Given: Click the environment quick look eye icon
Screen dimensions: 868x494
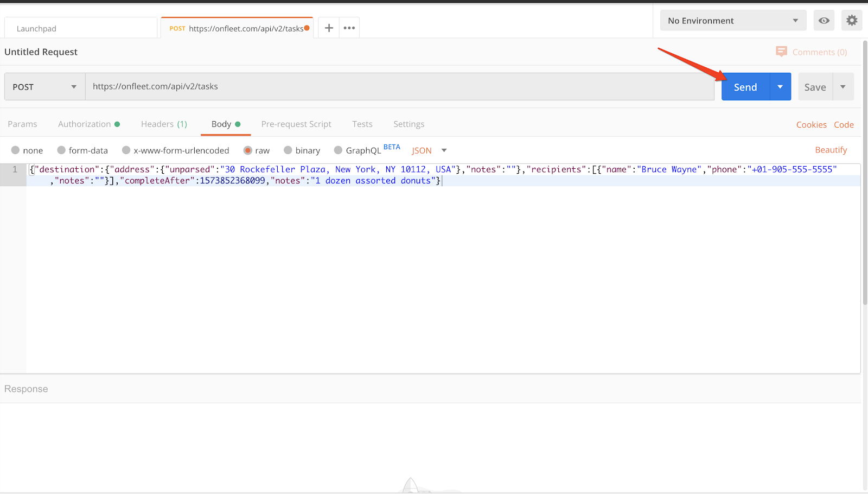Looking at the screenshot, I should point(824,21).
